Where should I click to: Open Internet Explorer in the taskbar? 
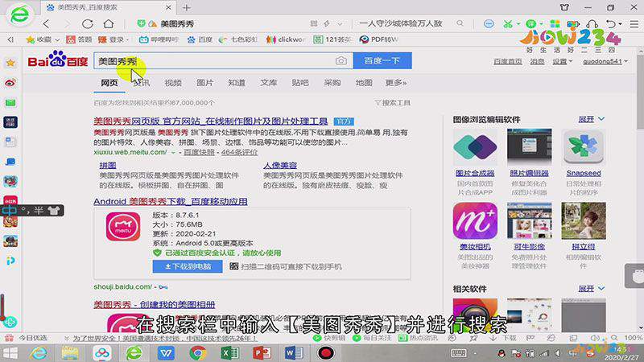point(39,353)
